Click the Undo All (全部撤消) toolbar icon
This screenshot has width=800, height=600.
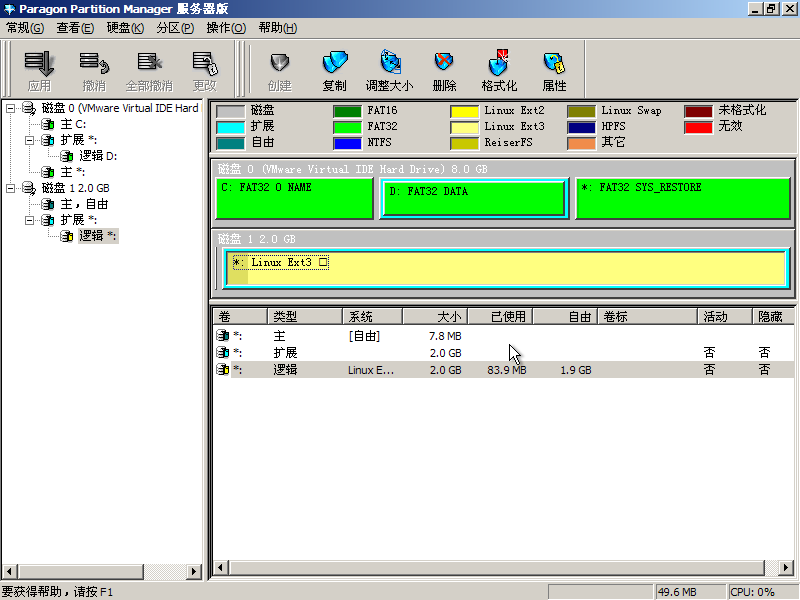(149, 63)
